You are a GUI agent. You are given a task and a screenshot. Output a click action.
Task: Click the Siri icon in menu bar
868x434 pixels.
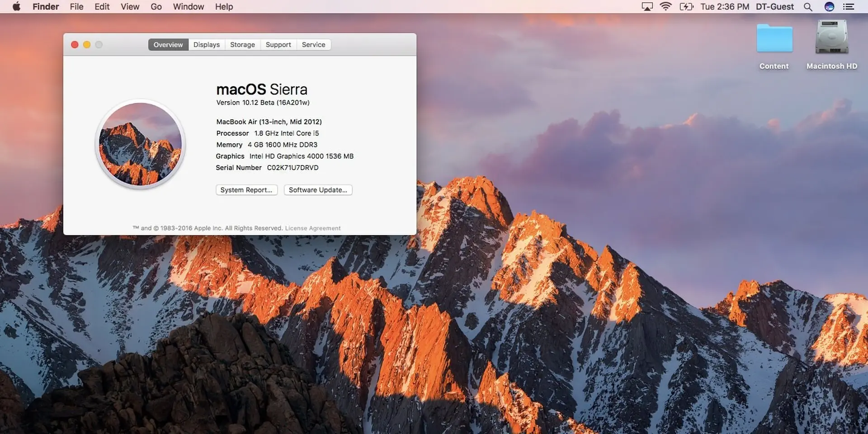829,7
